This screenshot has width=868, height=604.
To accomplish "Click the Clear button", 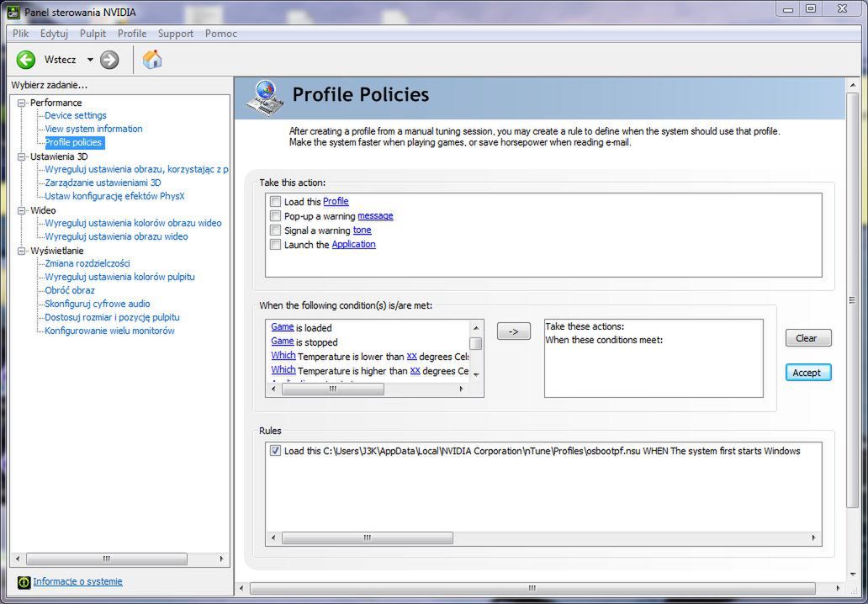I will 808,338.
